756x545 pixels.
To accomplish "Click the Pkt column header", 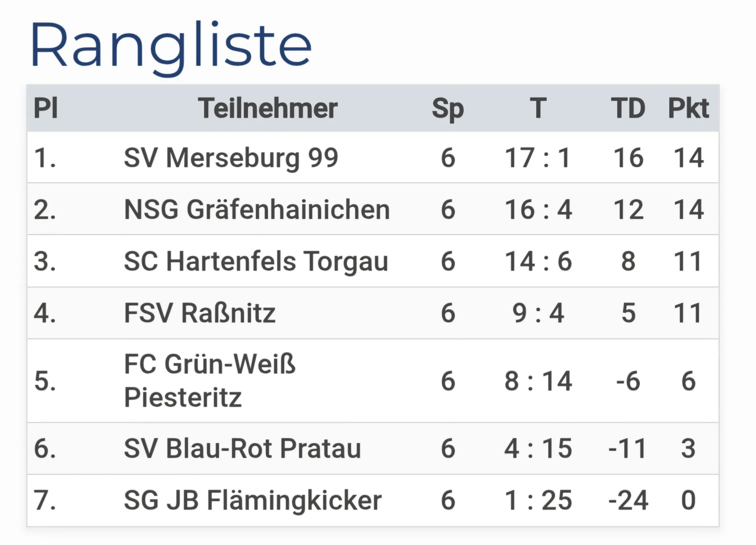I will pyautogui.click(x=688, y=108).
